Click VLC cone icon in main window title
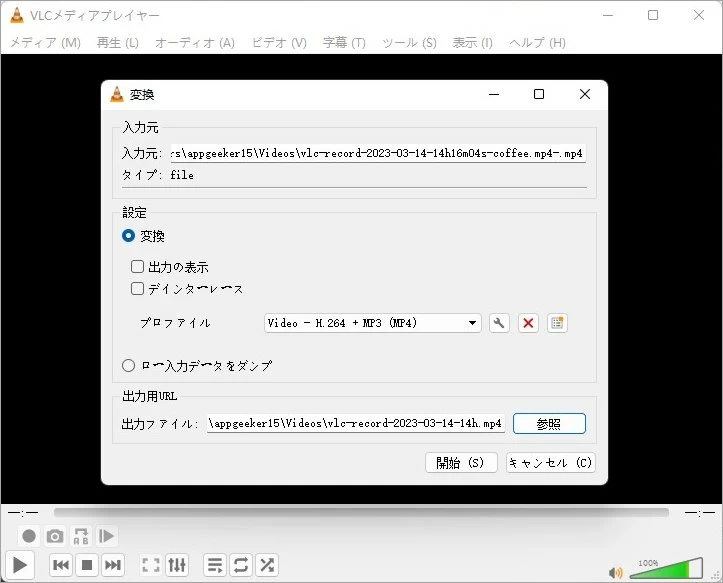723x583 pixels. [x=17, y=15]
